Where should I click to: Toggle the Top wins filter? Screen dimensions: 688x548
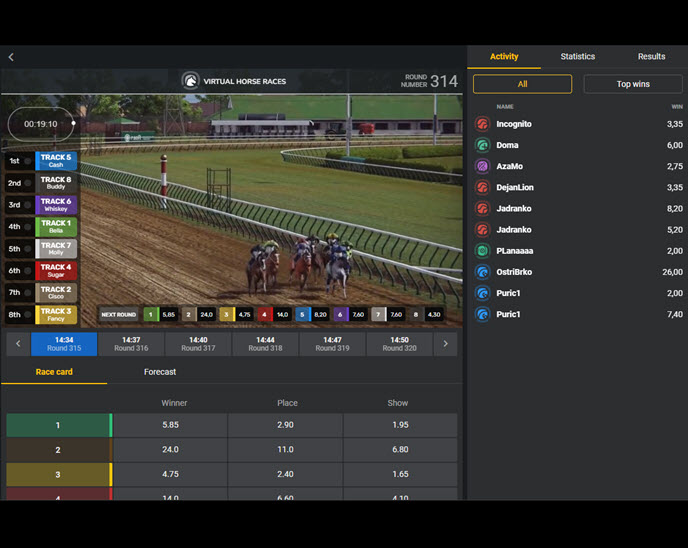tap(632, 84)
